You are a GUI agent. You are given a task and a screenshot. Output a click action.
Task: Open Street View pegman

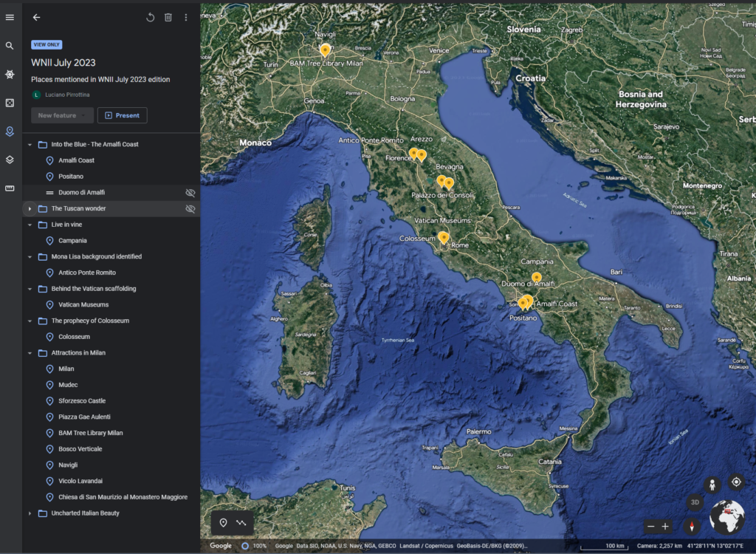click(712, 485)
